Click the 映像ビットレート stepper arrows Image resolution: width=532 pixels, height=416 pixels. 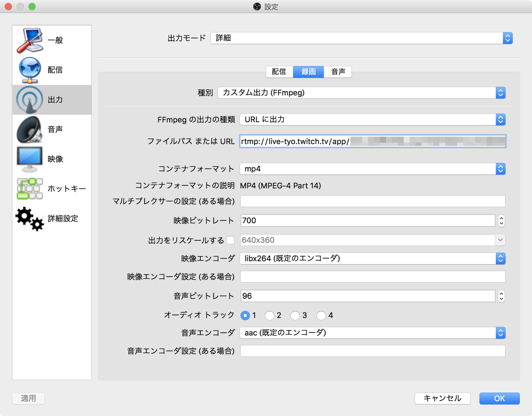[501, 221]
